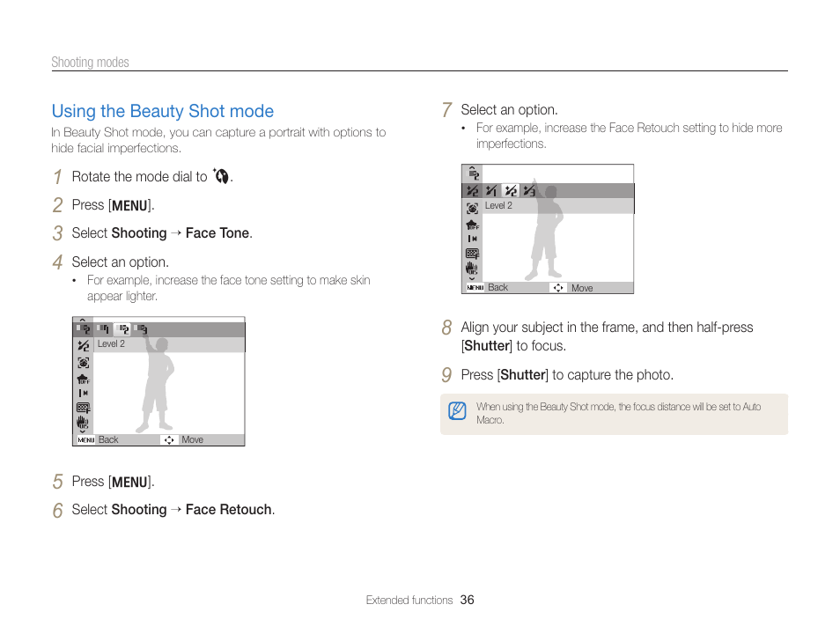Click 'Move' label in the Face Retouch screen
The width and height of the screenshot is (840, 634).
[x=582, y=288]
